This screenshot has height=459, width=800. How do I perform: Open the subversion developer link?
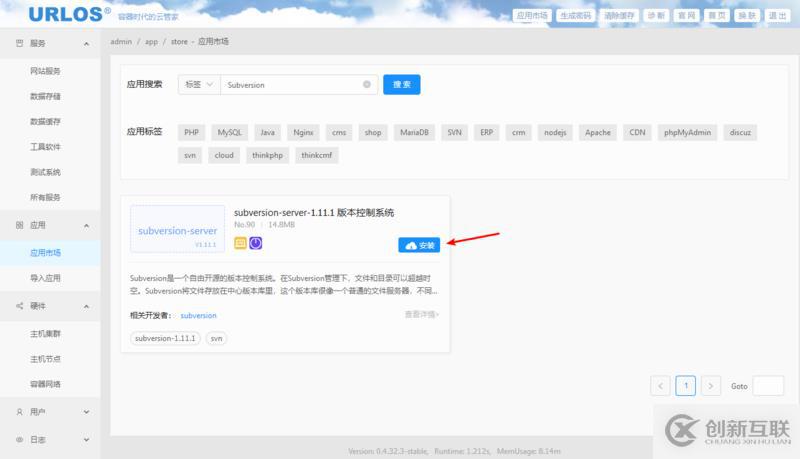[x=198, y=315]
